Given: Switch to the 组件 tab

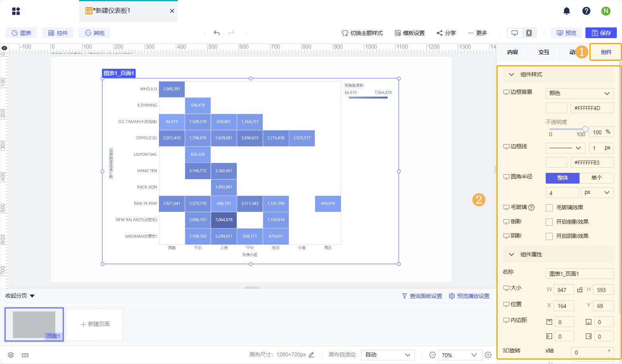Looking at the screenshot, I should pyautogui.click(x=606, y=52).
